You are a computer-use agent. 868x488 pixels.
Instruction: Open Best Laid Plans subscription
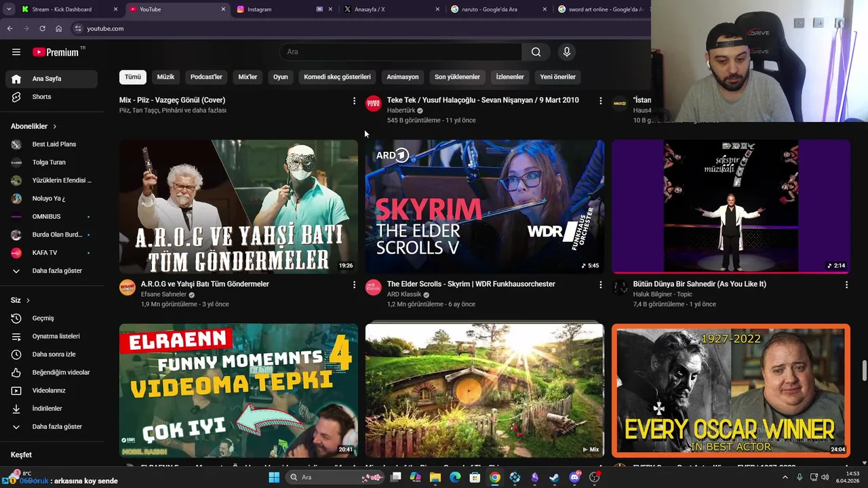(x=52, y=144)
